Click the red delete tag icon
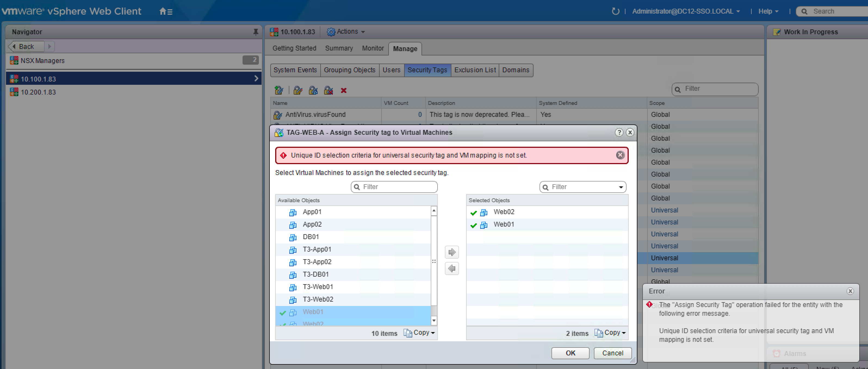 pos(343,90)
